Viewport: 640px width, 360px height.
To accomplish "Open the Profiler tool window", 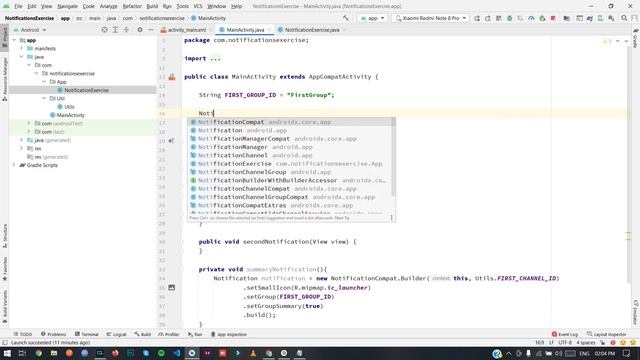I will pyautogui.click(x=169, y=334).
